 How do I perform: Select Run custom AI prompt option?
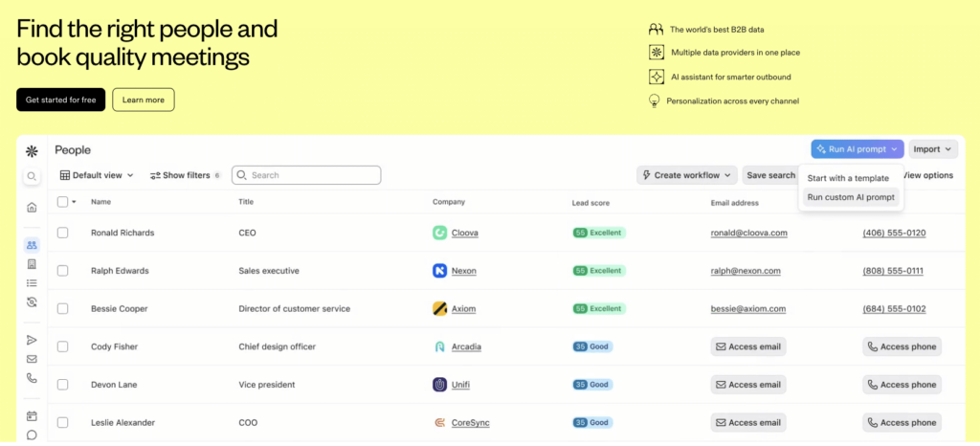click(851, 197)
